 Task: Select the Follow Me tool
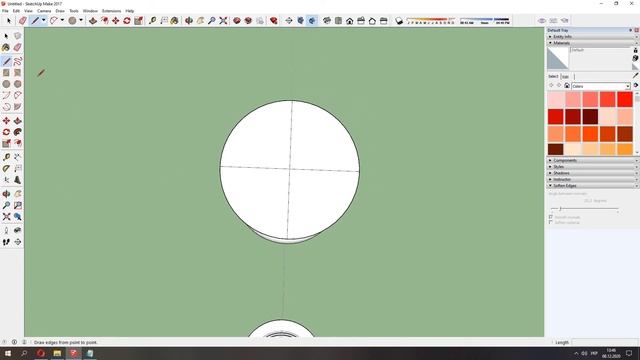[18, 132]
